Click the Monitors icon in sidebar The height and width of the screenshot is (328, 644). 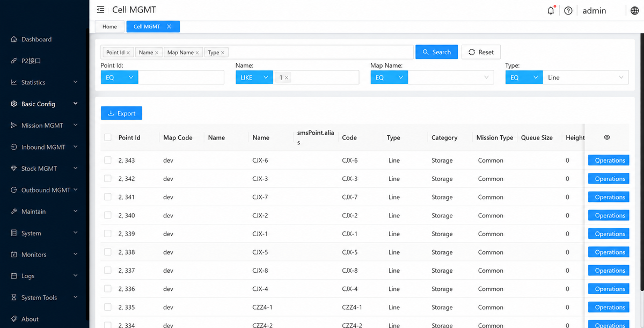click(14, 254)
